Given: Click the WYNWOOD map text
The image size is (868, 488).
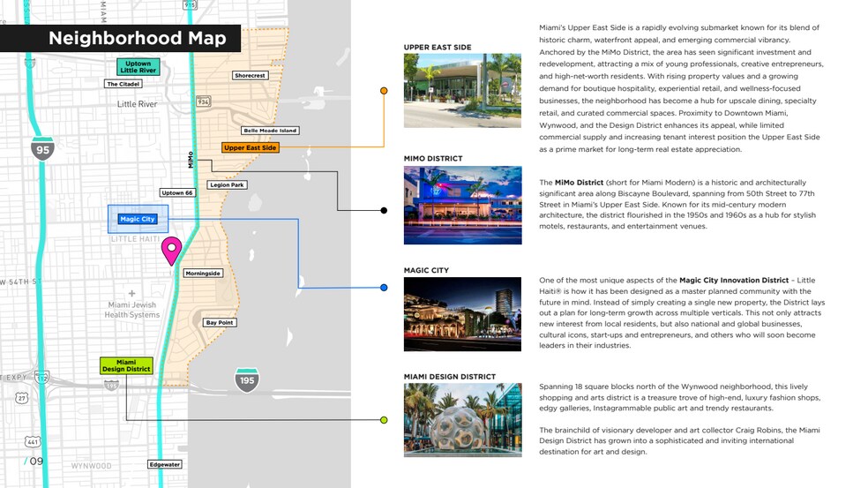Looking at the screenshot, I should click(x=91, y=466).
